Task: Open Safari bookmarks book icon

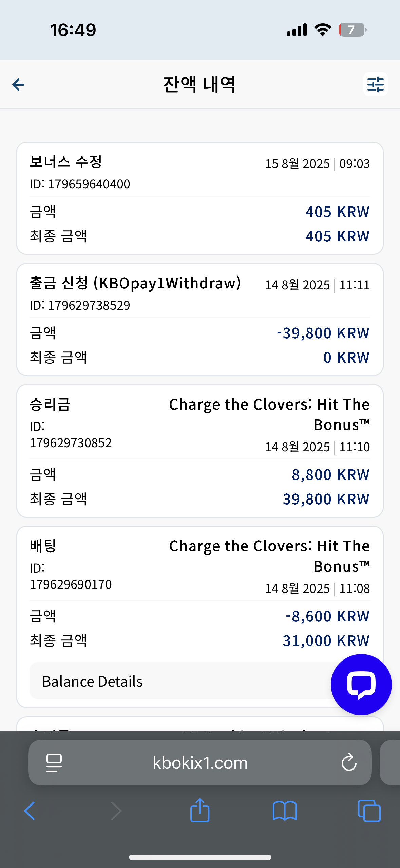Action: click(285, 811)
